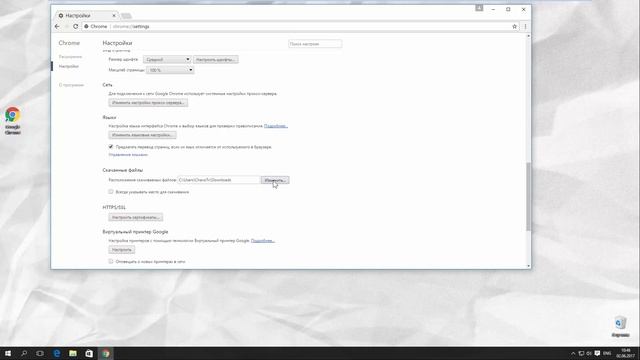Click the taskbar clock and date

625,353
